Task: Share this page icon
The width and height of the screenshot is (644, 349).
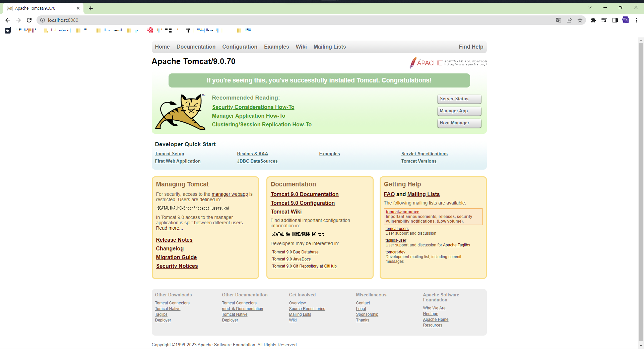Action: pyautogui.click(x=569, y=20)
